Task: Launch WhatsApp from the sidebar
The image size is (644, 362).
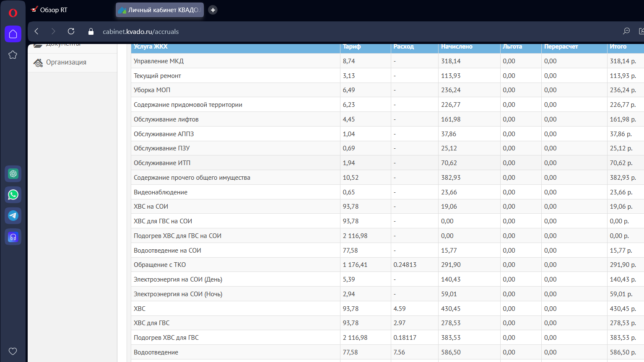Action: [13, 195]
